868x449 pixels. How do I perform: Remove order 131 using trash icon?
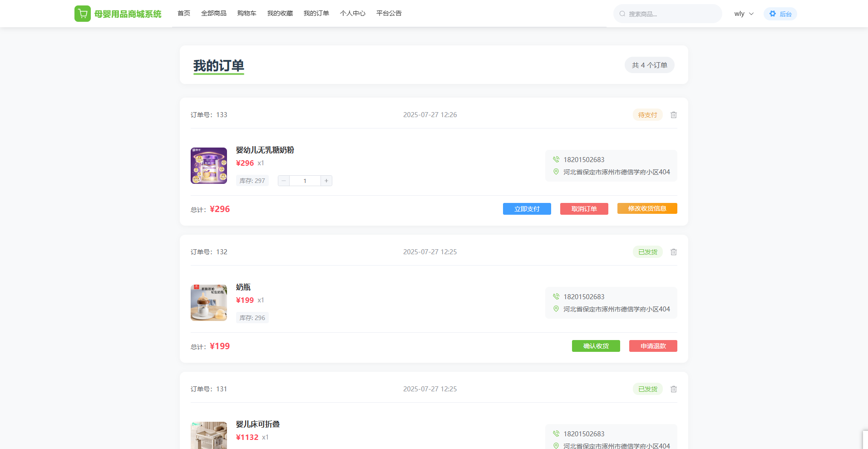coord(674,389)
